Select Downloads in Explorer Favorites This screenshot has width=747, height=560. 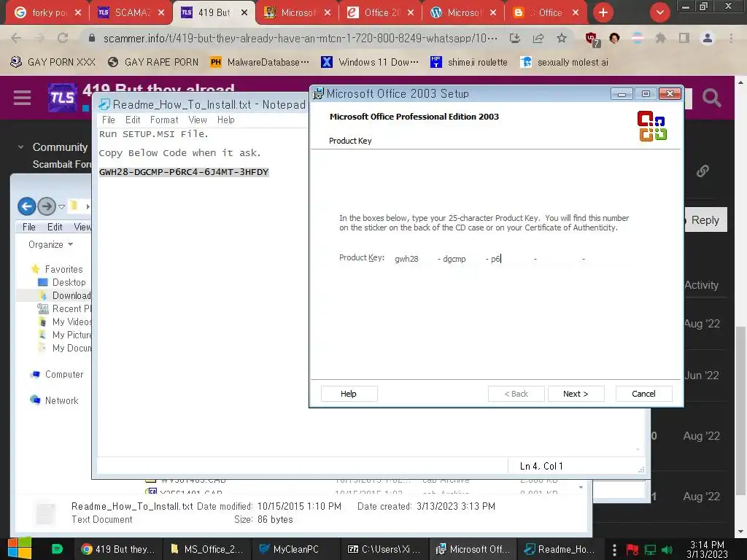pos(65,295)
